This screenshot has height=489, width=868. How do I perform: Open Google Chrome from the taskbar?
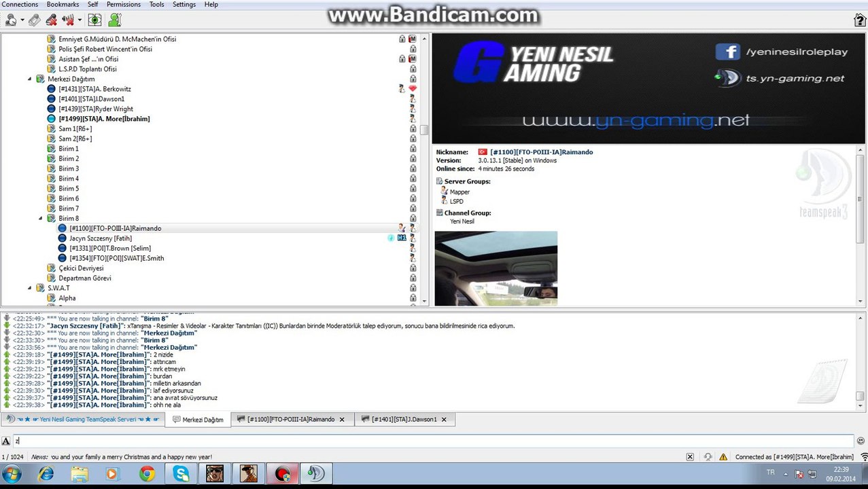tap(147, 473)
